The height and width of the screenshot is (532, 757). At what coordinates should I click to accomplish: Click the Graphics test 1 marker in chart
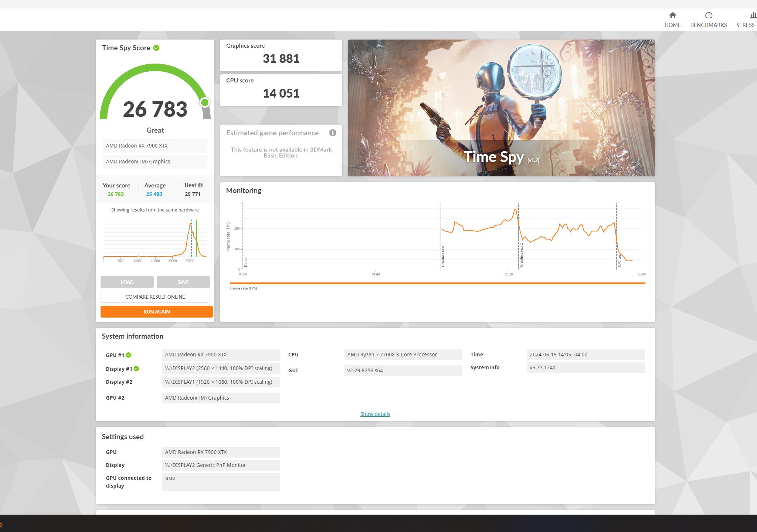coord(443,255)
